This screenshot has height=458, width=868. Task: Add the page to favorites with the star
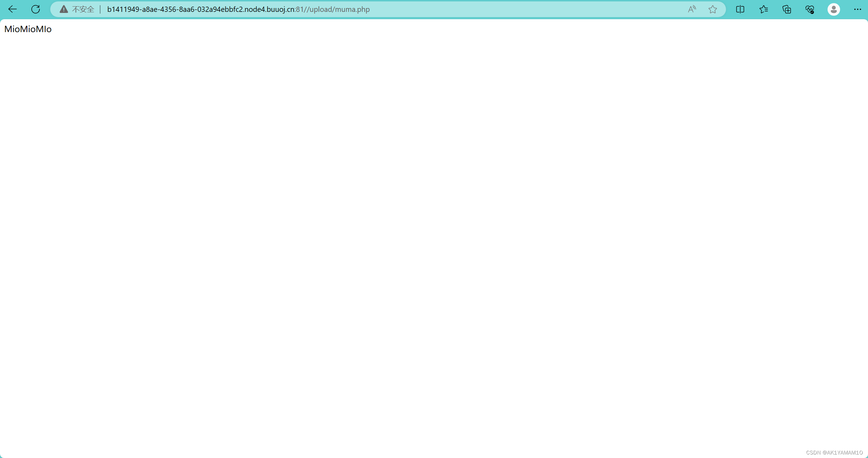[713, 9]
